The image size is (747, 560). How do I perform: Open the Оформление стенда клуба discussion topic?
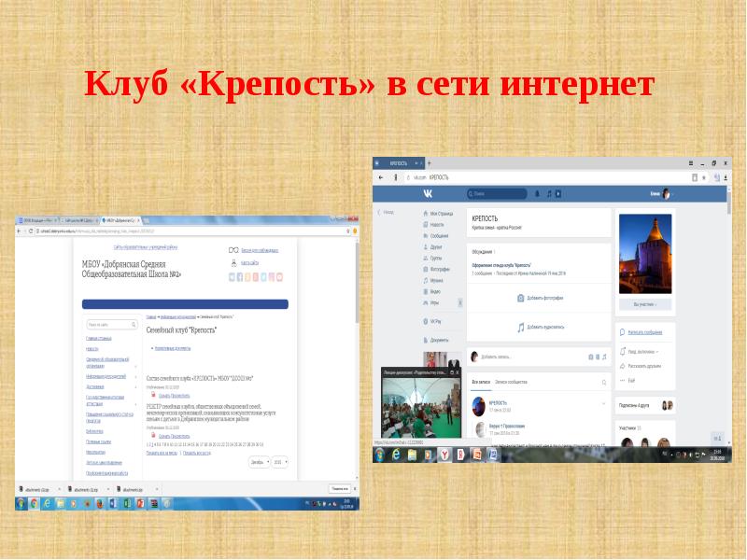(x=501, y=265)
